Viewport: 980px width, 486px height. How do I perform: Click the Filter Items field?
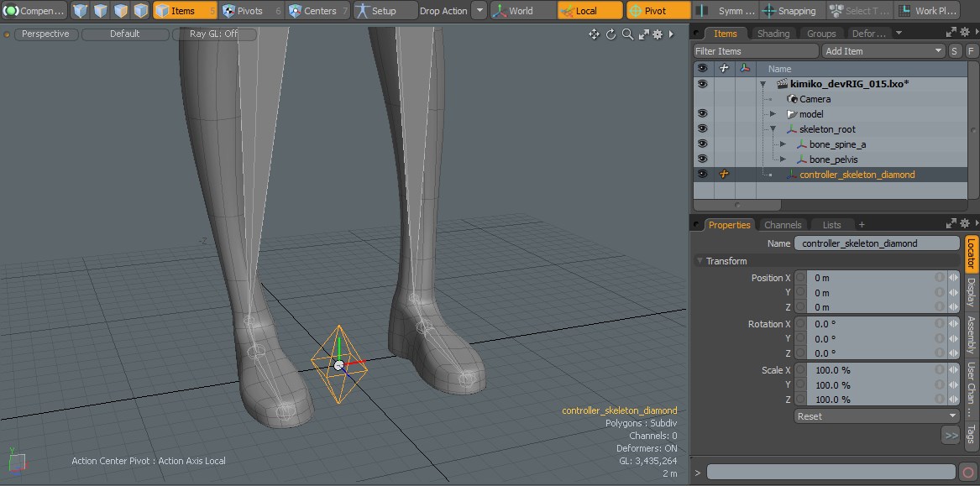point(756,51)
